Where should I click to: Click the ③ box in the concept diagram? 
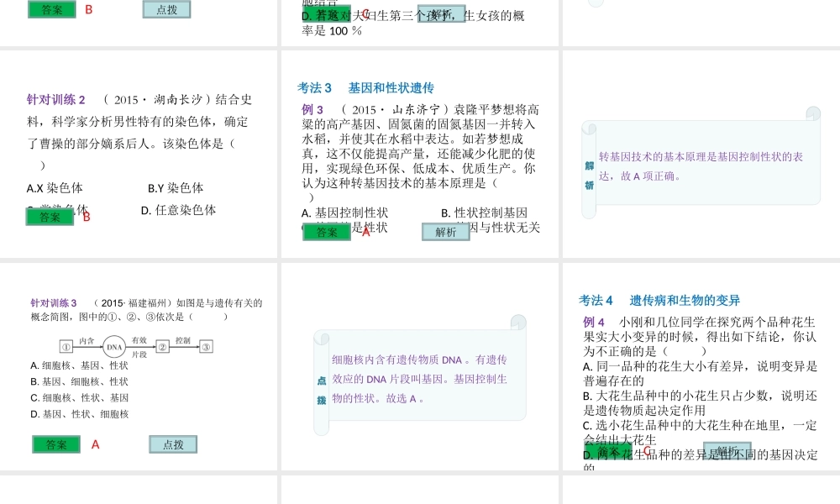click(x=207, y=347)
